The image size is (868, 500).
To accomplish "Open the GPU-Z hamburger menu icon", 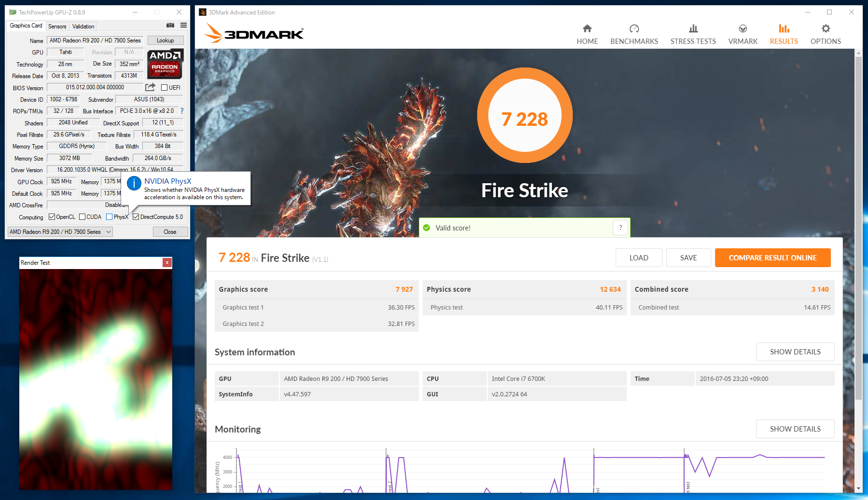I will tap(184, 25).
